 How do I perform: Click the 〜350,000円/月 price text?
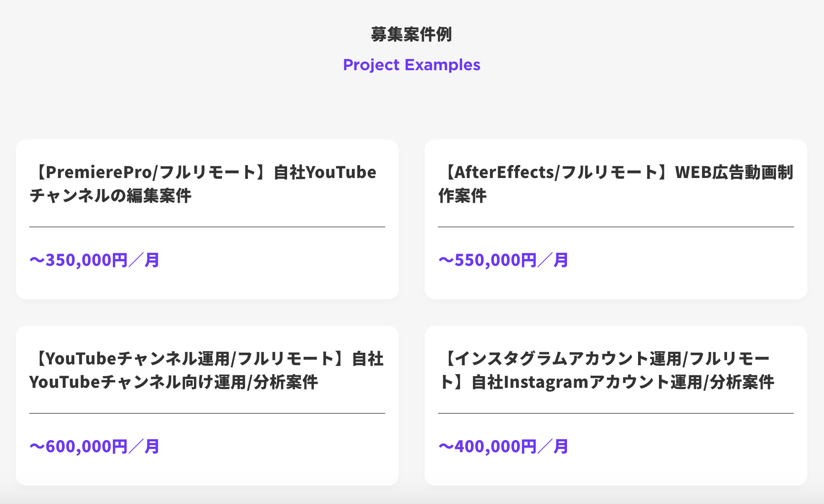(94, 260)
